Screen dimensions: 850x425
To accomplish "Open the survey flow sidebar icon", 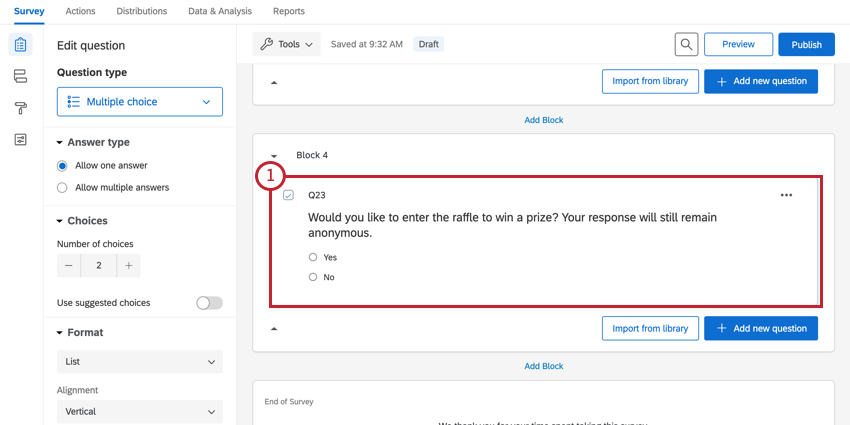I will pos(20,76).
